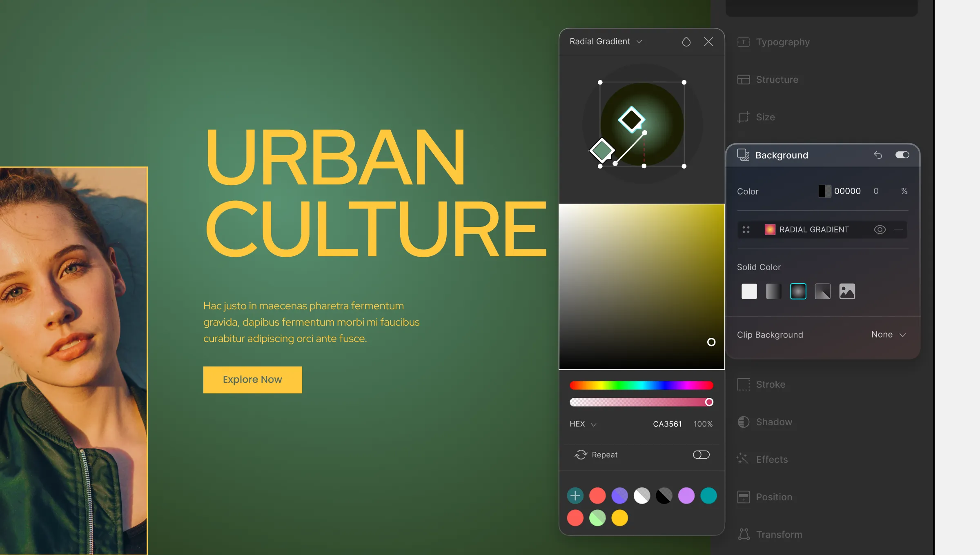Toggle the Background layer visibility
The width and height of the screenshot is (980, 555).
coord(902,155)
